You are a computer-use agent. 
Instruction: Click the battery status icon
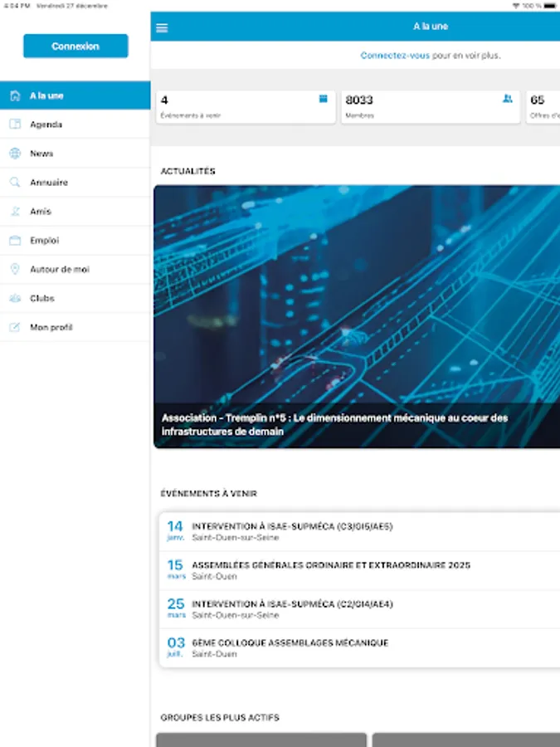tap(552, 6)
